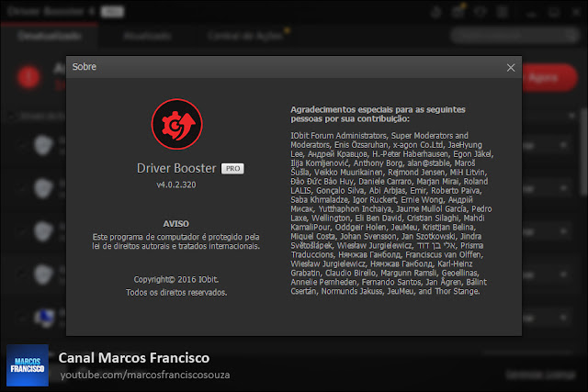588x392 pixels.
Task: Click the PRO badge beside Driver Booster
Action: [232, 169]
